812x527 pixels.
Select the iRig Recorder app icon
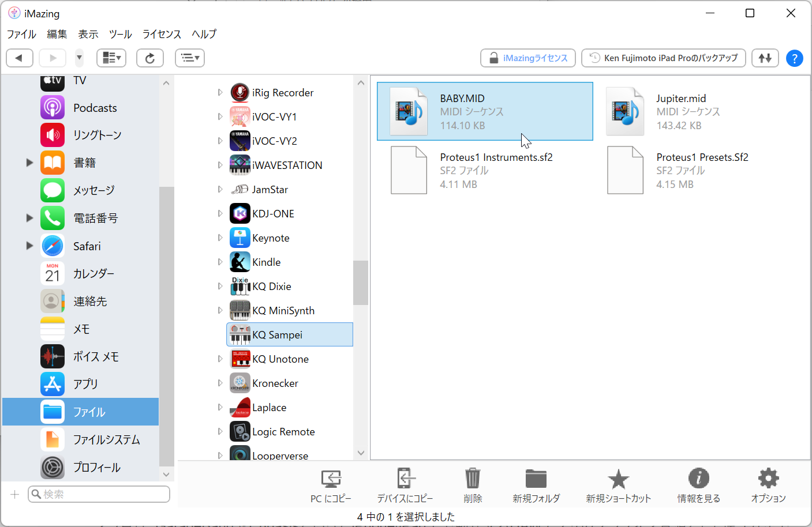pos(240,92)
